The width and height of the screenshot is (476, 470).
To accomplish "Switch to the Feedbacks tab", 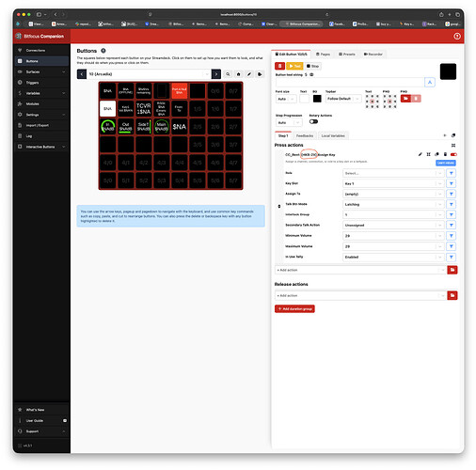I will coord(305,135).
